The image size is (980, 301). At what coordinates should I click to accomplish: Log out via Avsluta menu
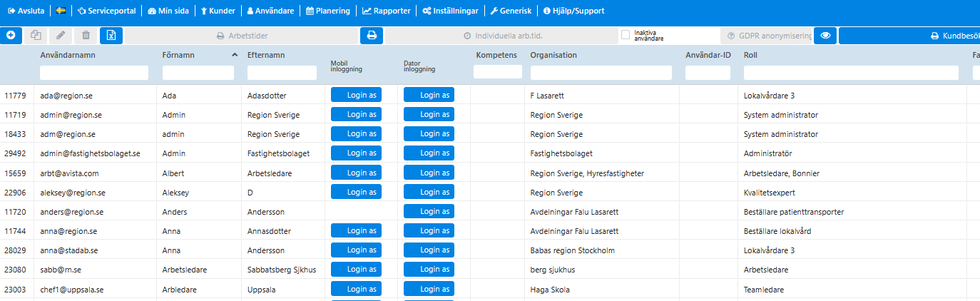(26, 11)
